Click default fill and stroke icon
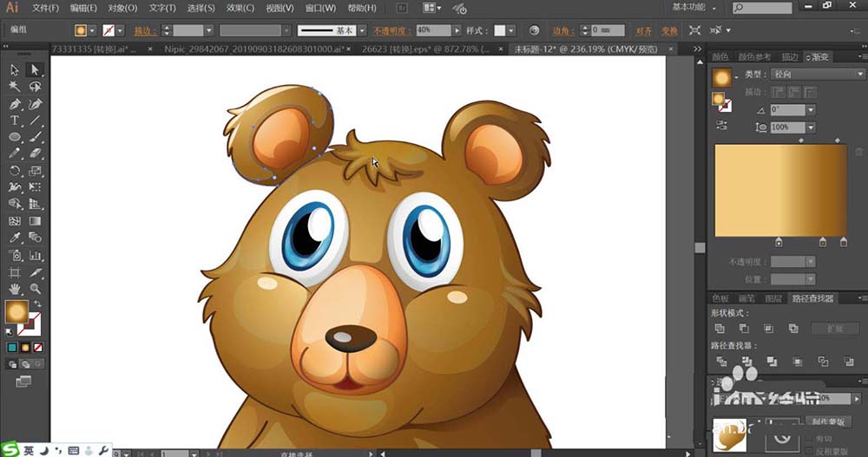This screenshot has width=868, height=457. (10, 332)
